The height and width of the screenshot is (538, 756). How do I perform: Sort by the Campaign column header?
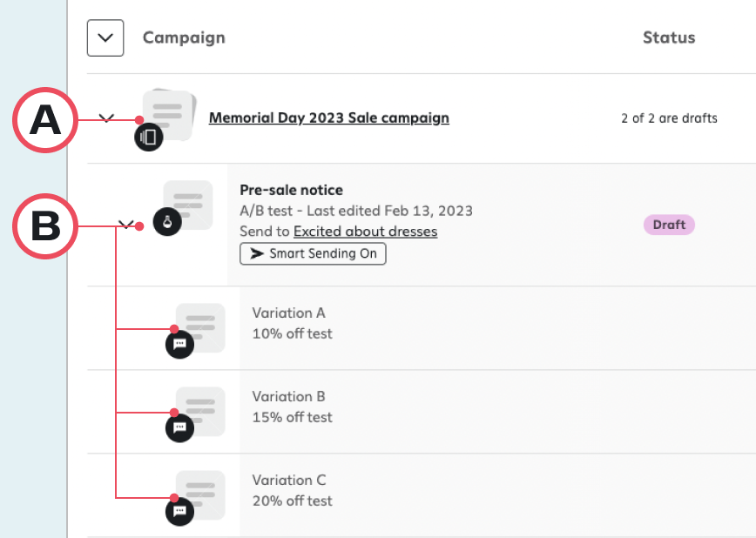[184, 37]
